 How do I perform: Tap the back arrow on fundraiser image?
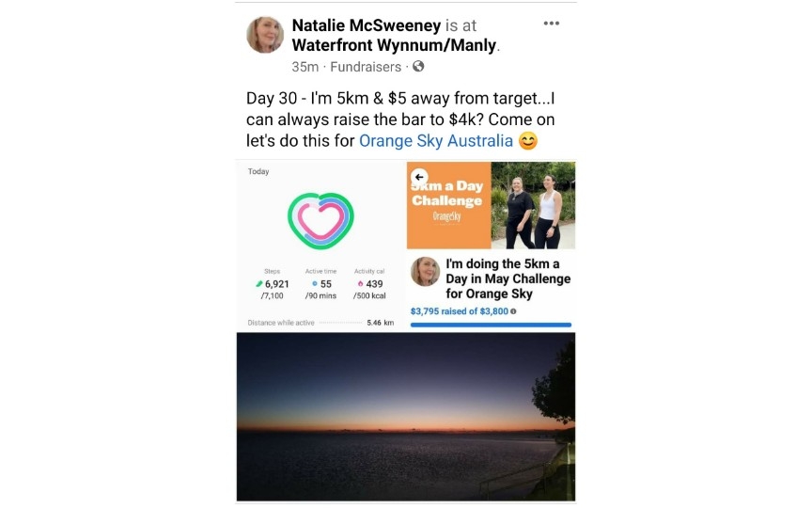click(x=419, y=177)
